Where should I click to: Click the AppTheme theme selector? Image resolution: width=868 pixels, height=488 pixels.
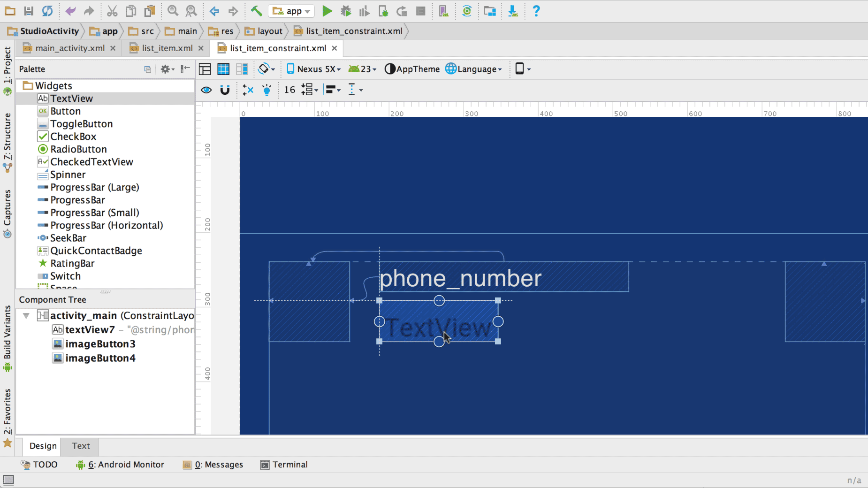pos(412,69)
